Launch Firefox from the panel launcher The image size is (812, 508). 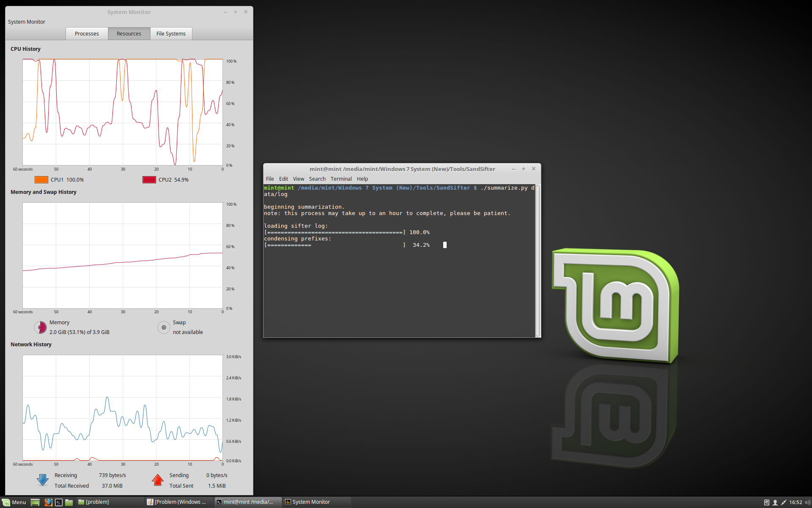48,502
